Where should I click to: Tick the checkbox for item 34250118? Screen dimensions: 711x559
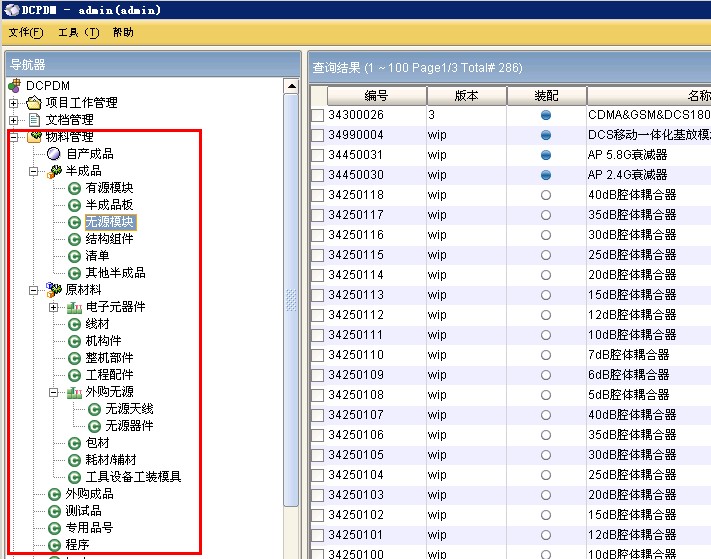click(318, 195)
